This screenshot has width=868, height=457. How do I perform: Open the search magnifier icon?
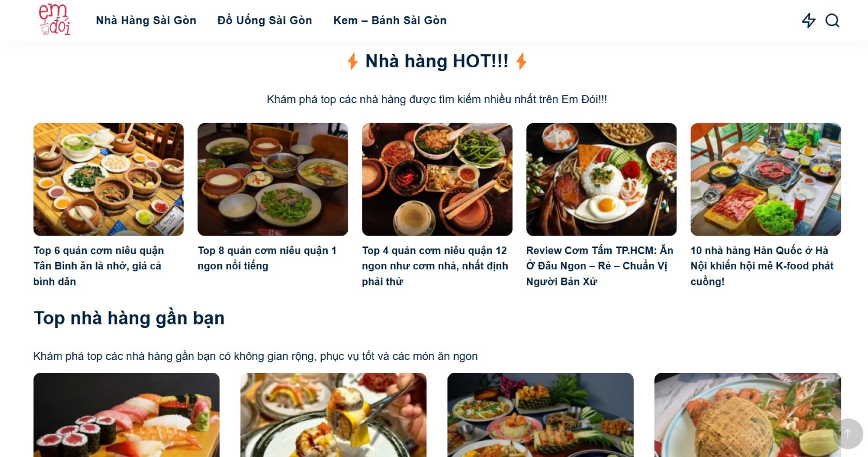832,21
